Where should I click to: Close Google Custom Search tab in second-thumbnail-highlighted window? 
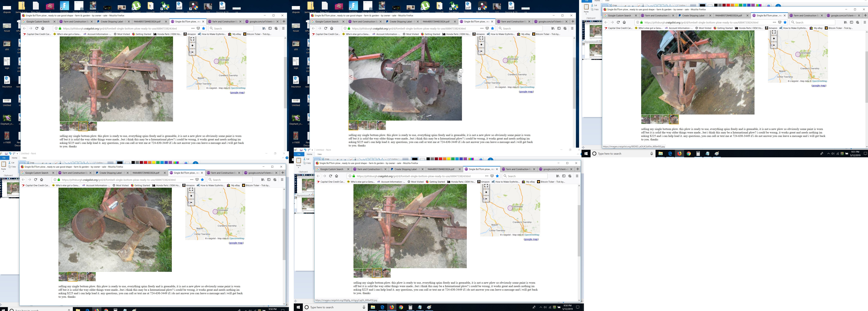point(53,173)
